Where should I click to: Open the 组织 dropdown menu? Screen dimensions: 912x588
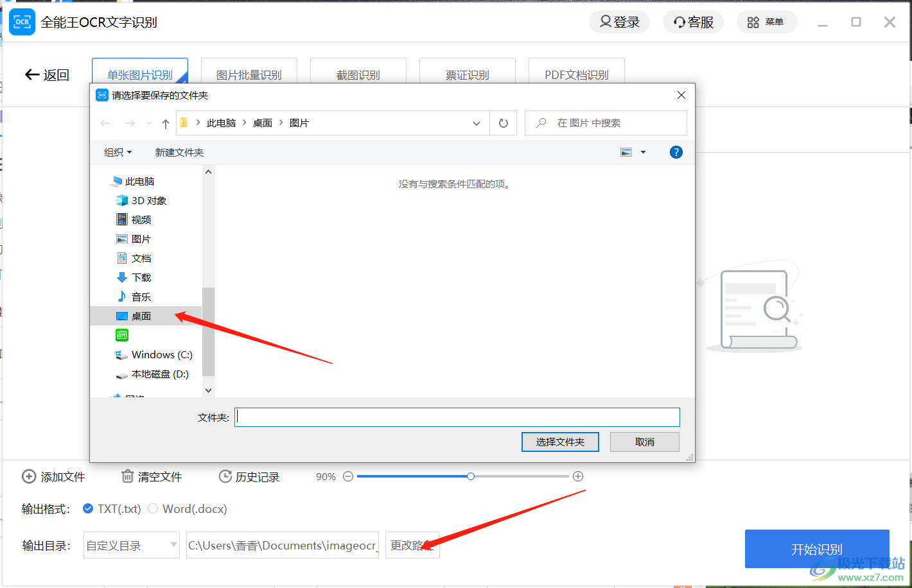click(118, 152)
